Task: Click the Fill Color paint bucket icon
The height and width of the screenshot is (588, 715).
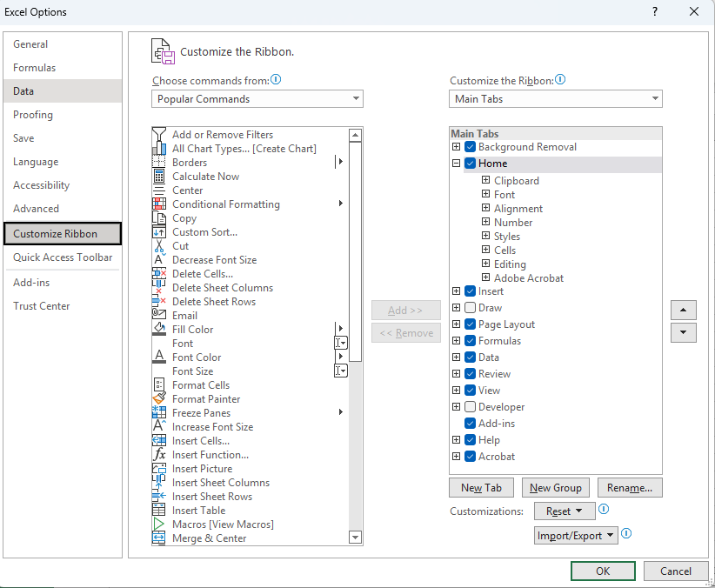Action: click(159, 330)
